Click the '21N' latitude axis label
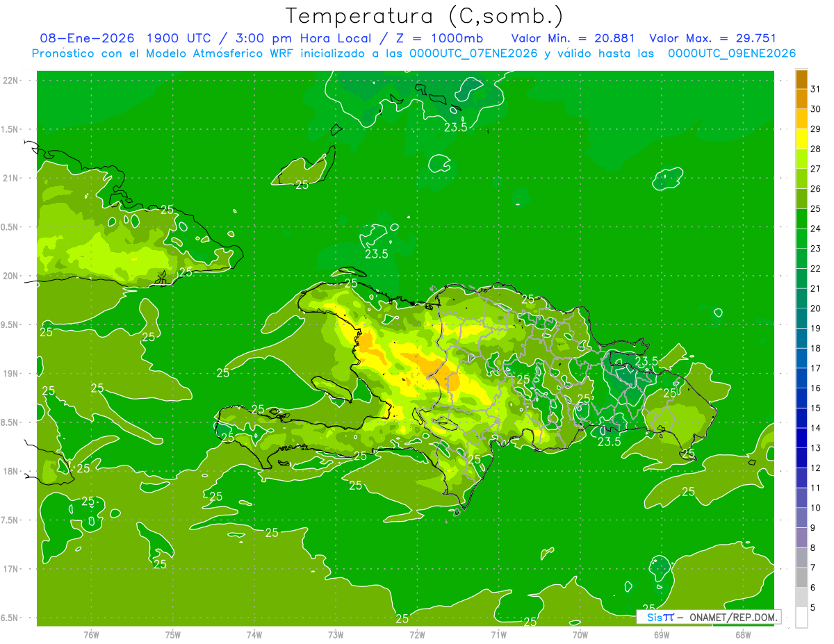 point(11,178)
